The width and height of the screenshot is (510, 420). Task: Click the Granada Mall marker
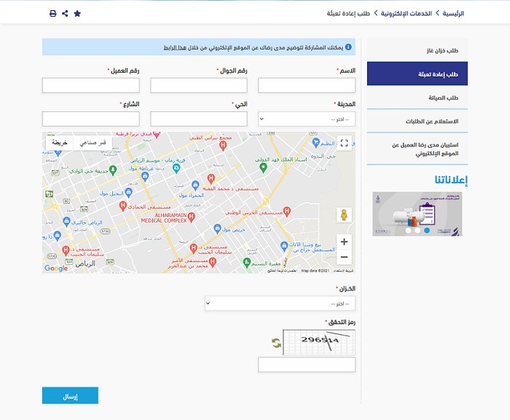[145, 177]
